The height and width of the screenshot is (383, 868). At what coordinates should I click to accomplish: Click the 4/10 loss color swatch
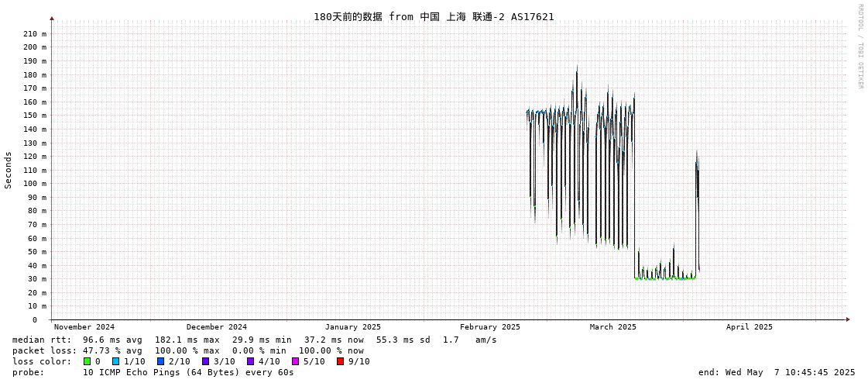point(250,361)
